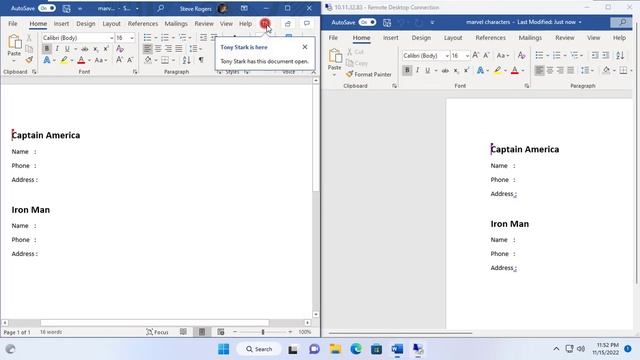Screen dimensions: 640x360
Task: Close the Tony Stark is here popup
Action: 305,47
